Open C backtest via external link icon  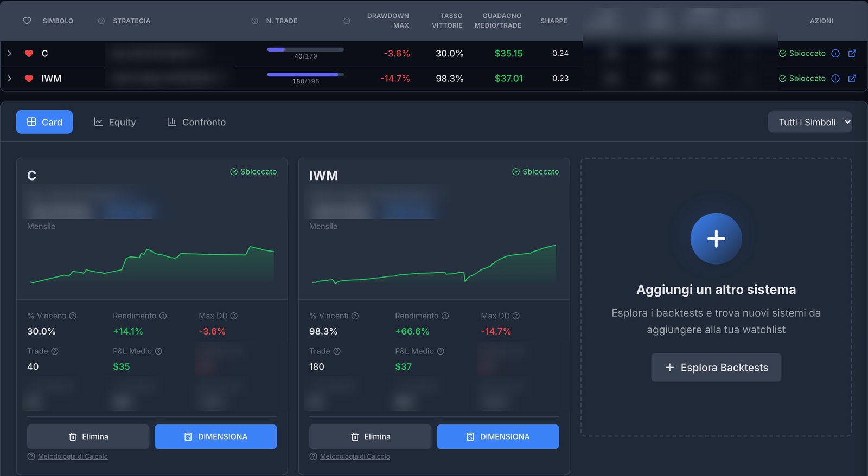coord(852,54)
